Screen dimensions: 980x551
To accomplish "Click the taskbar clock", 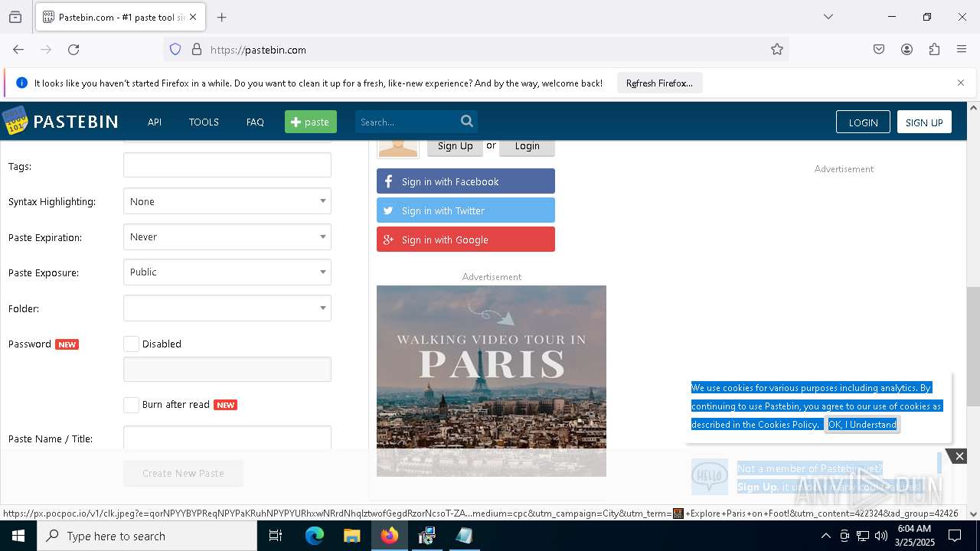I will click(x=913, y=536).
